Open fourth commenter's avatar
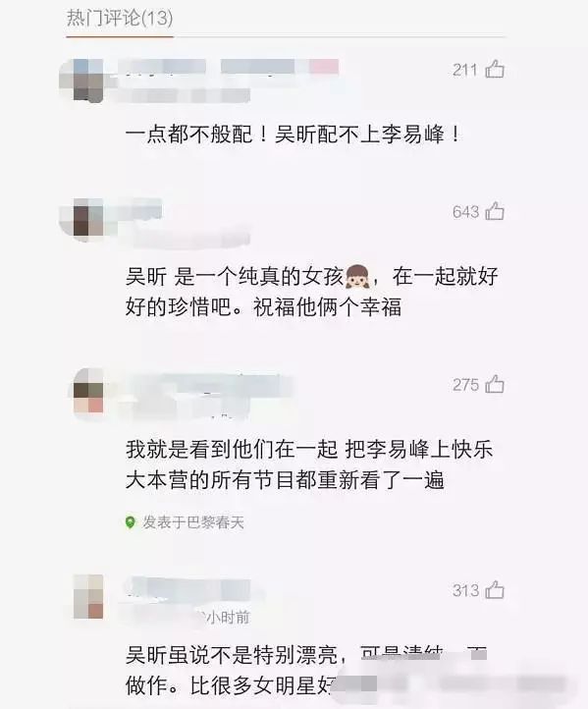The height and width of the screenshot is (709, 588). click(x=88, y=597)
